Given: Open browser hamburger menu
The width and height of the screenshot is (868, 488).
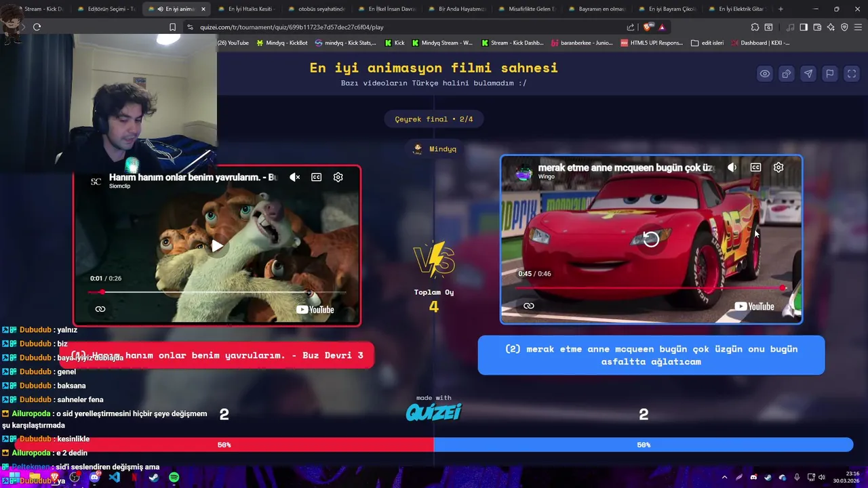Looking at the screenshot, I should click(858, 27).
